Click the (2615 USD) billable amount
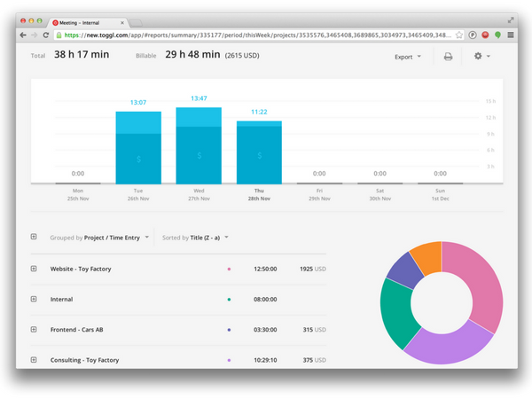The image size is (532, 399). click(x=242, y=55)
